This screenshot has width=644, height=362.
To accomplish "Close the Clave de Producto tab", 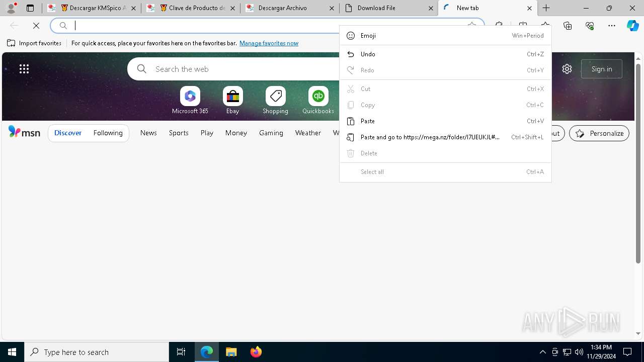I will [x=233, y=8].
